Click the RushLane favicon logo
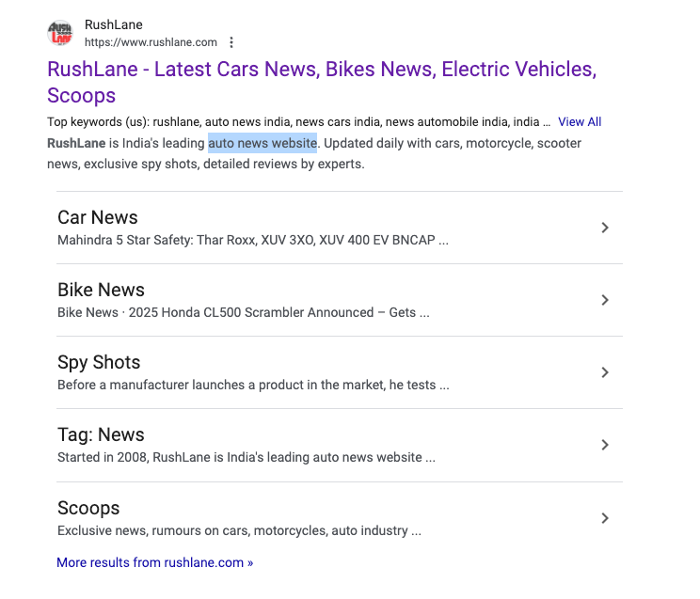This screenshot has height=599, width=700. [60, 34]
